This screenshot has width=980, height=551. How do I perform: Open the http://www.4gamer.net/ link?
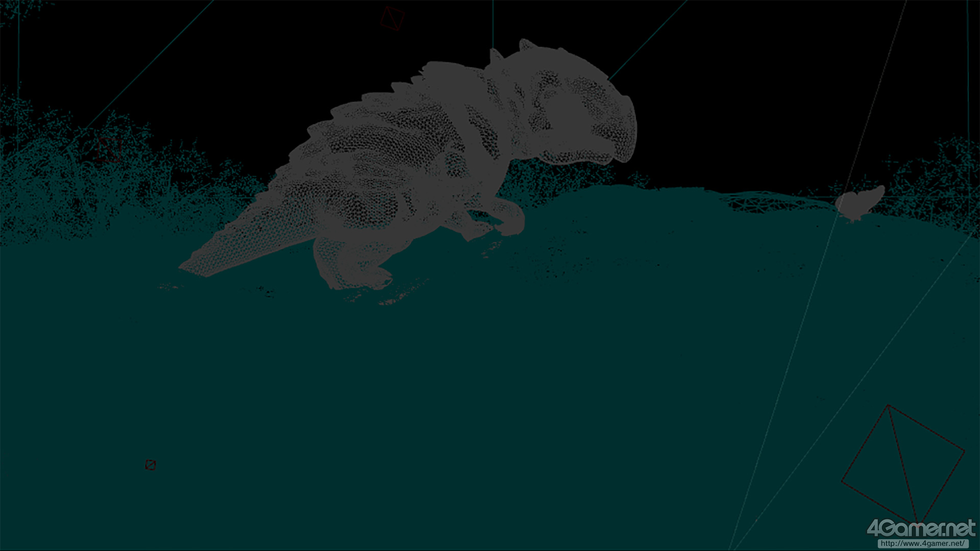(x=923, y=544)
